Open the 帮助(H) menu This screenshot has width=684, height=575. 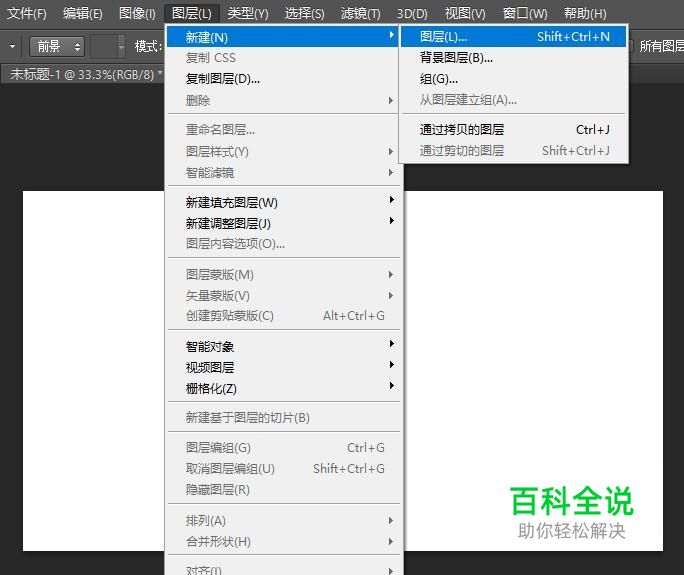click(x=585, y=14)
